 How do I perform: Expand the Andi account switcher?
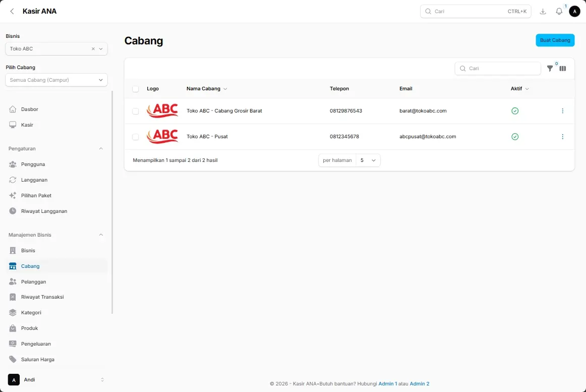click(x=56, y=380)
